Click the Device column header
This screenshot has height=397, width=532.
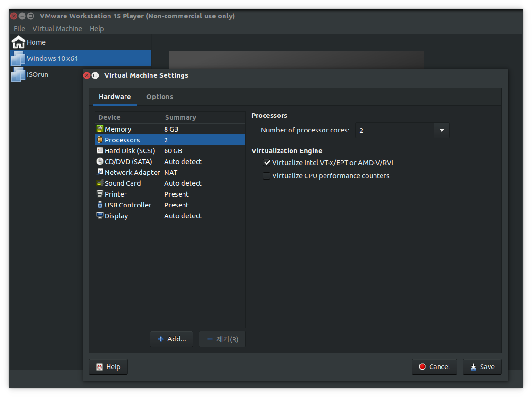coord(129,117)
